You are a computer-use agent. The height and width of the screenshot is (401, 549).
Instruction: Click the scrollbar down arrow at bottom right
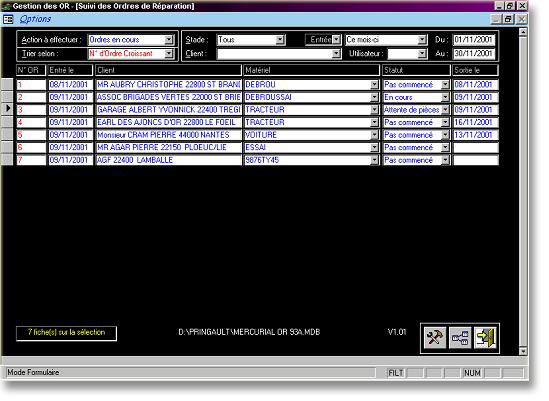coord(523,351)
